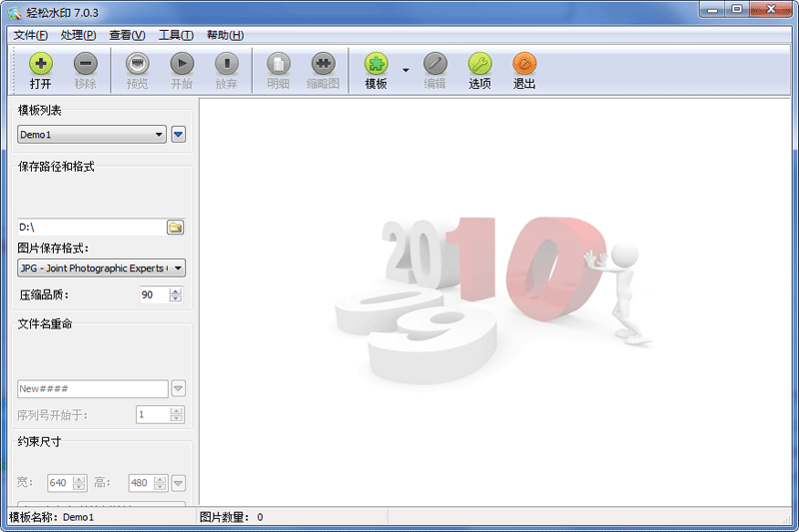Screen dimensions: 799x532
Task: Open the JPG image save format dropdown
Action: click(101, 267)
